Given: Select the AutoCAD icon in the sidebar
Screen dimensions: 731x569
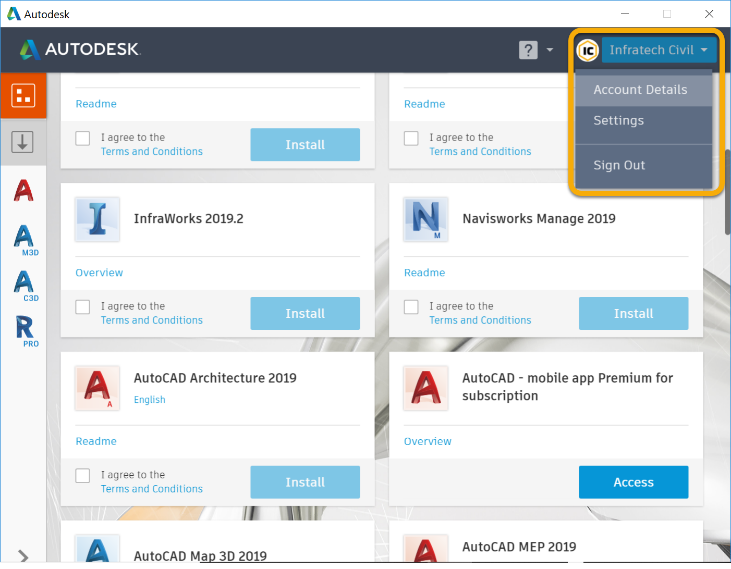Looking at the screenshot, I should [23, 190].
